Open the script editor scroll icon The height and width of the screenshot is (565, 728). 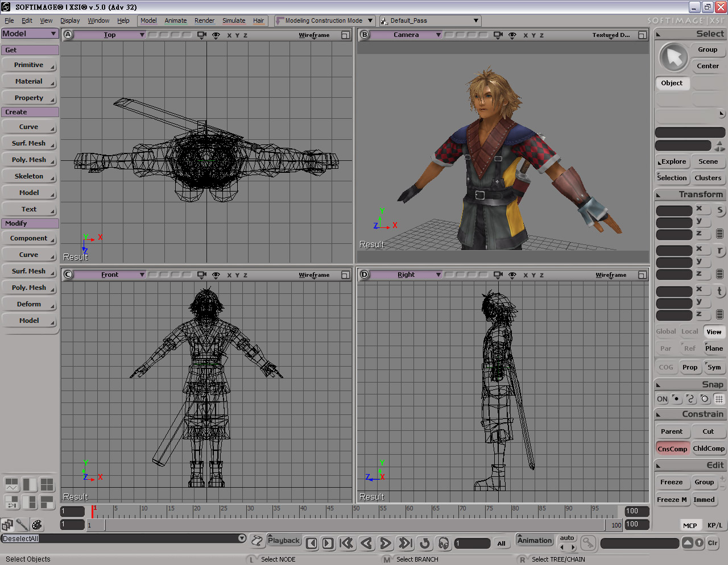[257, 541]
